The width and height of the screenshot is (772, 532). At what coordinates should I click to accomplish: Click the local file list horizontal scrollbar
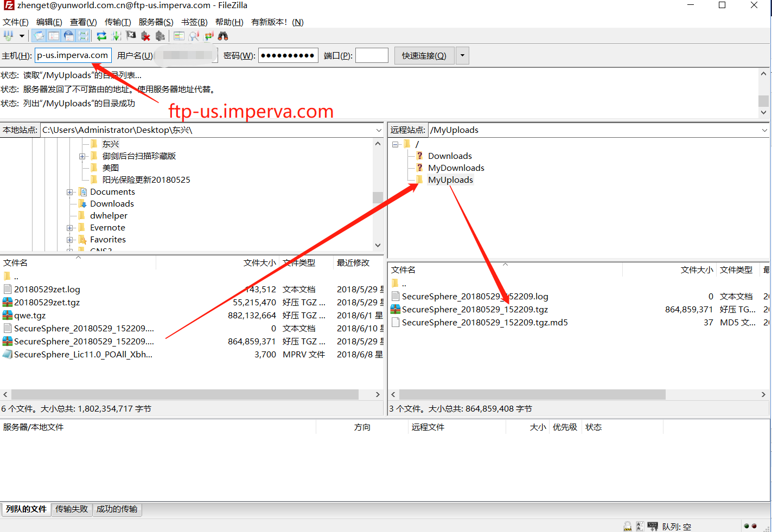184,394
